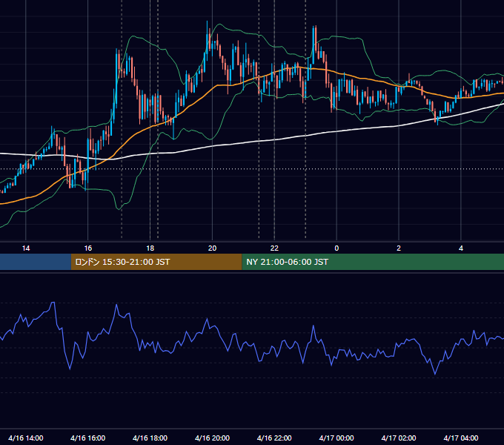Click the 4/16 16:00 date label
Screen dimensions: 504x445
87,438
